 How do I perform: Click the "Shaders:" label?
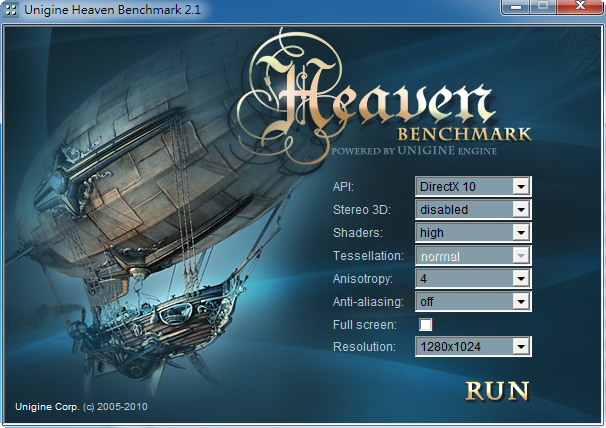(x=357, y=233)
